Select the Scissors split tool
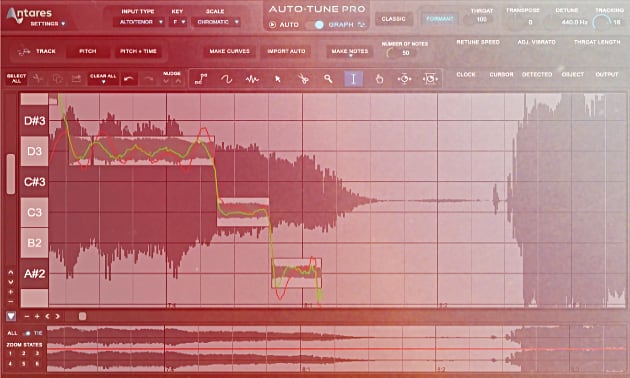 pos(303,79)
